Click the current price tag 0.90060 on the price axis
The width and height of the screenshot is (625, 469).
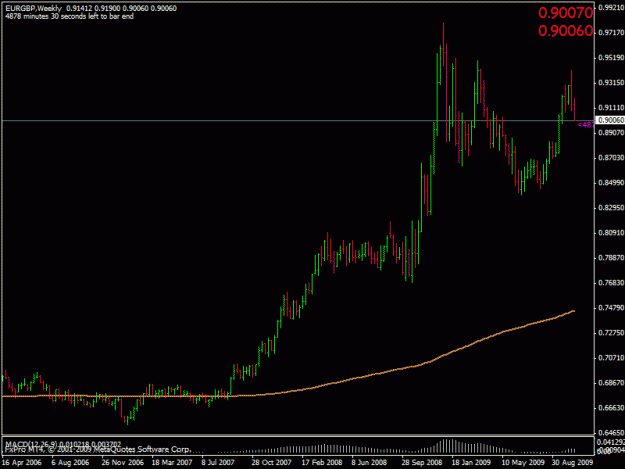pyautogui.click(x=610, y=120)
